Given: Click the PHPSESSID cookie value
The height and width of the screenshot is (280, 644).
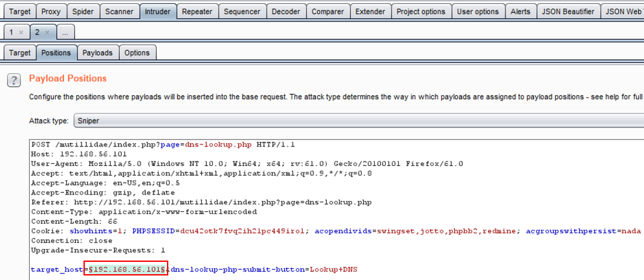Looking at the screenshot, I should click(x=242, y=231).
